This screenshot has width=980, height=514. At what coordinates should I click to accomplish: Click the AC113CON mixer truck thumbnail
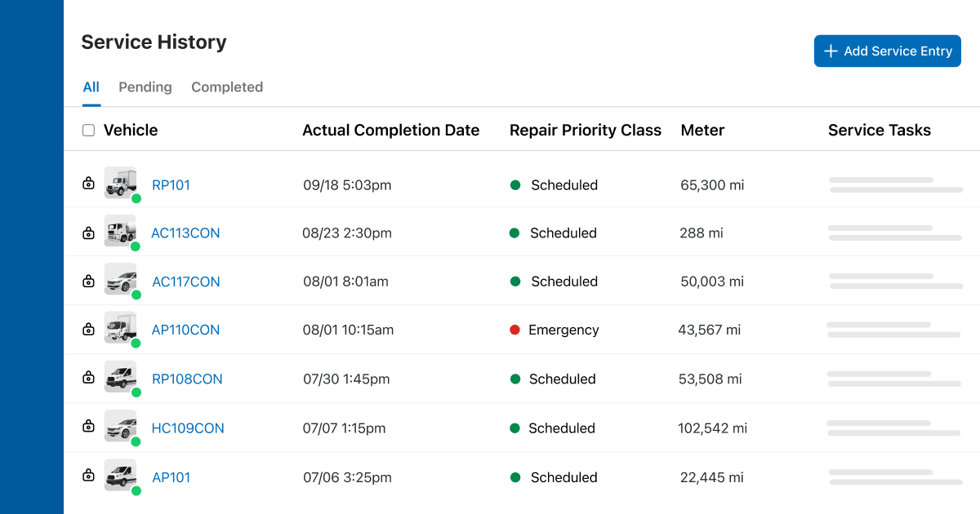[x=120, y=231]
